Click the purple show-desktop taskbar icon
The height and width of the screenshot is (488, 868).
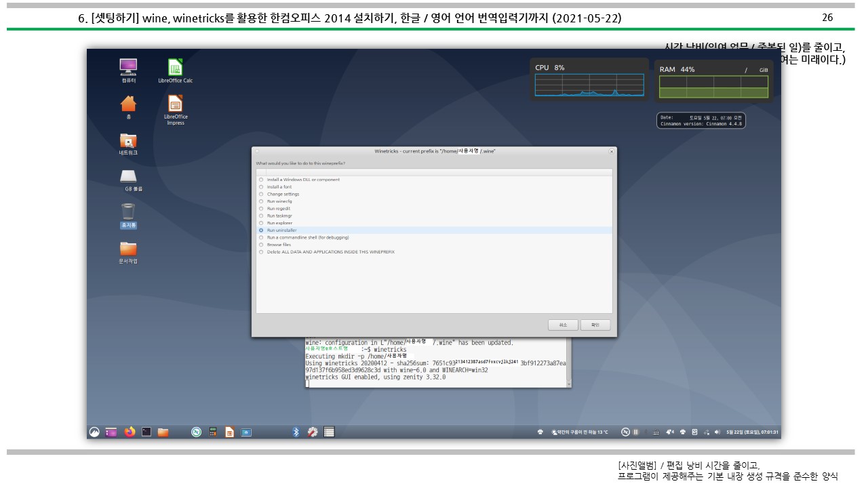(111, 432)
